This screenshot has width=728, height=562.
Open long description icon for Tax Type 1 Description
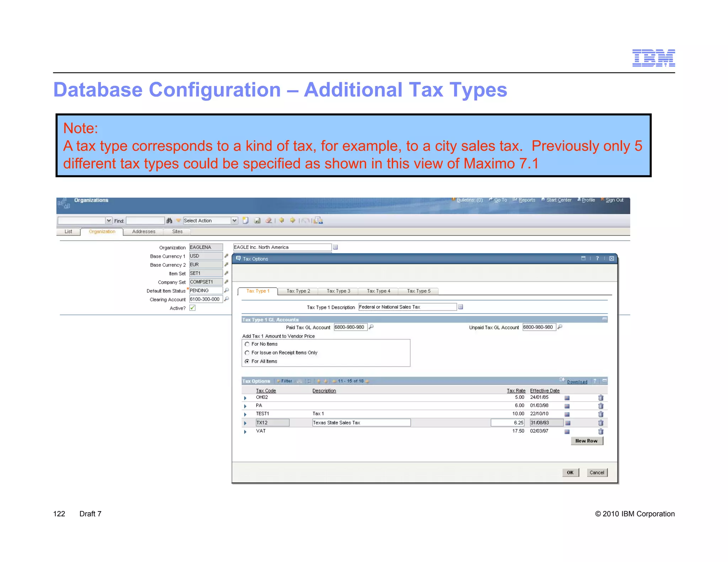pos(461,307)
